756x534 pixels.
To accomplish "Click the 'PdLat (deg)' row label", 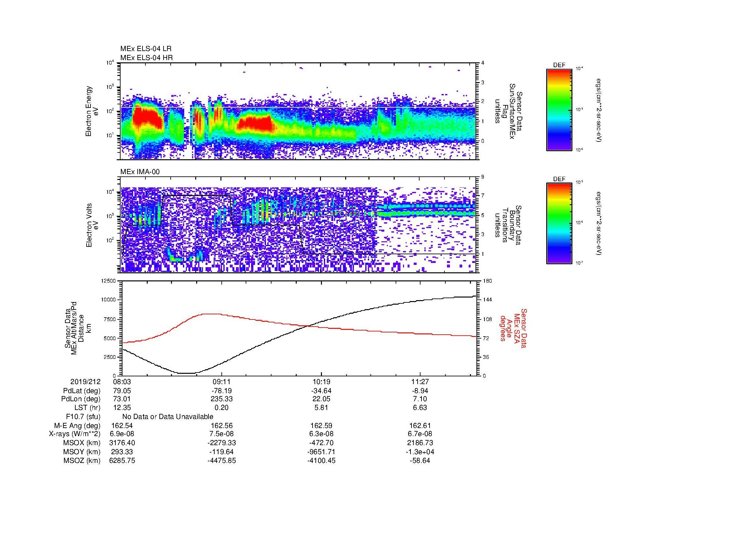I will [82, 391].
